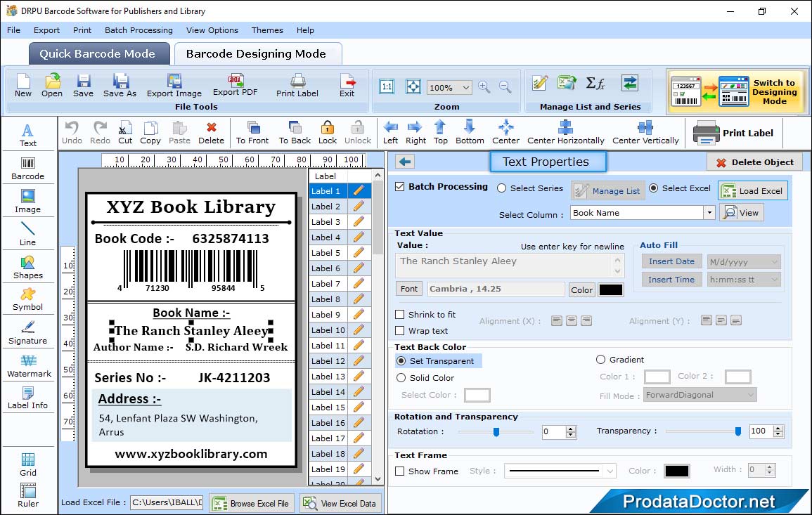Send selected object To Back
Screen dimensions: 812x515
point(295,133)
